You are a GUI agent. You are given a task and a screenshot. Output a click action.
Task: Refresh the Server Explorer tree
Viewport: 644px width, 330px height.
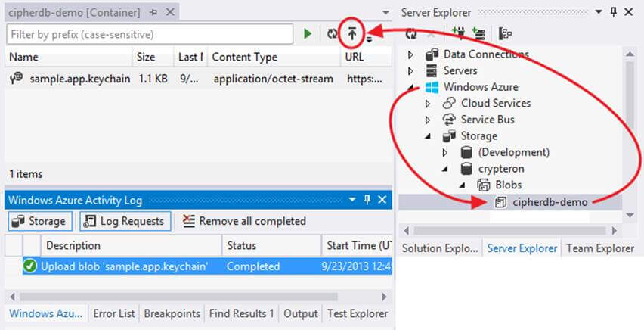pos(411,33)
